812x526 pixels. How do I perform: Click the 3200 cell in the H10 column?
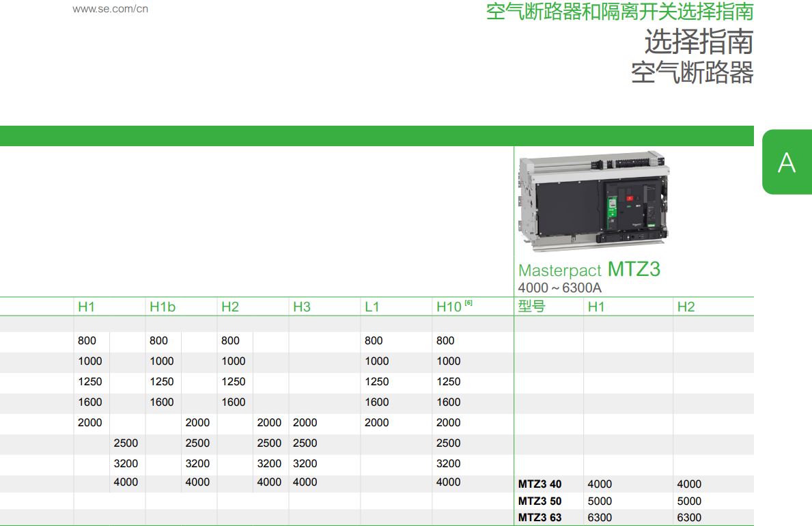[449, 463]
